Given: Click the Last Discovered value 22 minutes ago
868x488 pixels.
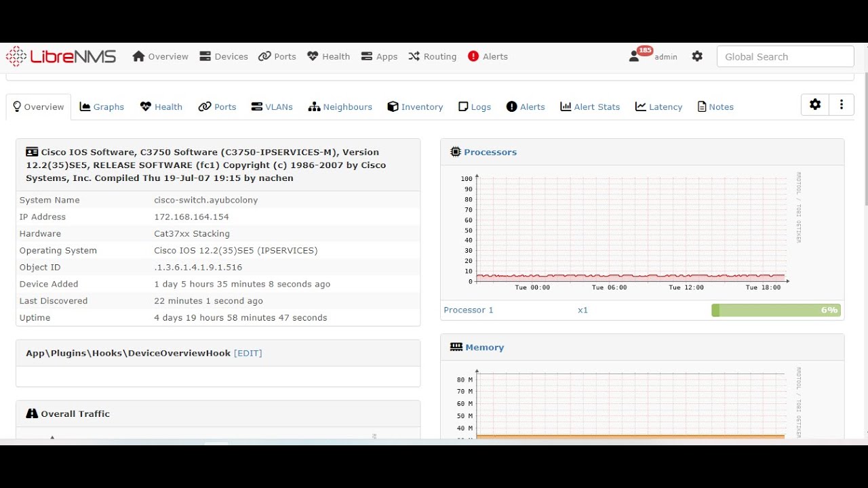Looking at the screenshot, I should [209, 301].
